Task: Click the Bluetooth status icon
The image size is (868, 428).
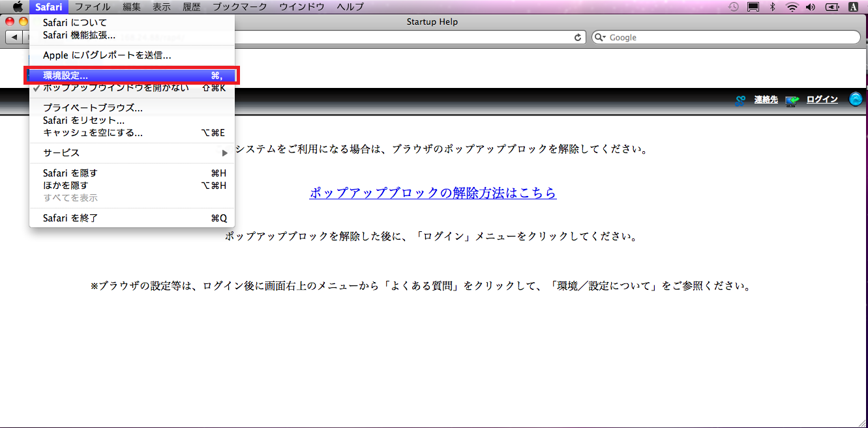Action: coord(772,7)
